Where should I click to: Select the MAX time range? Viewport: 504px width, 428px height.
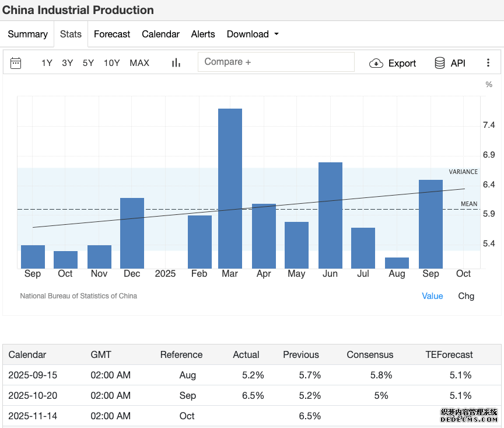pos(139,62)
